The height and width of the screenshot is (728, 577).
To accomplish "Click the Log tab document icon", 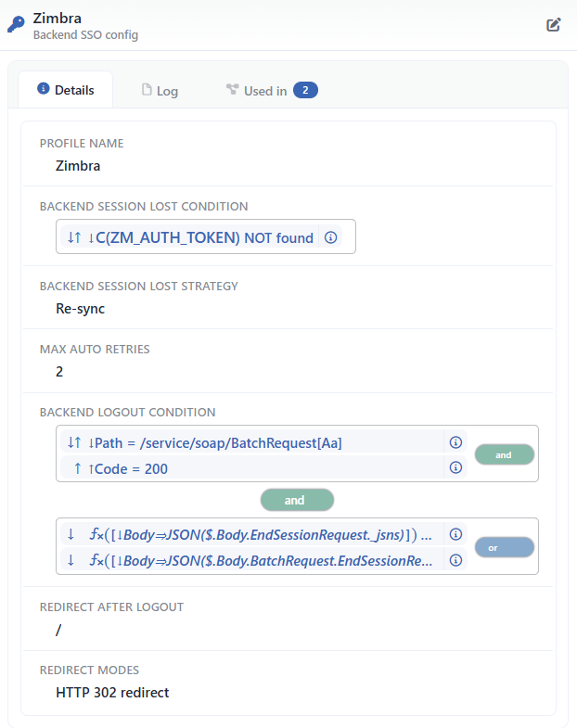I will [147, 89].
